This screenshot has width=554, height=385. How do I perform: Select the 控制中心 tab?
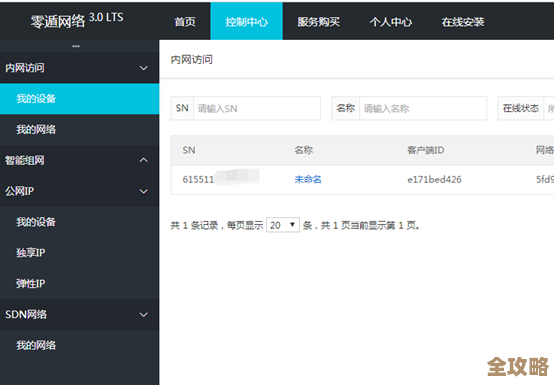coord(247,21)
